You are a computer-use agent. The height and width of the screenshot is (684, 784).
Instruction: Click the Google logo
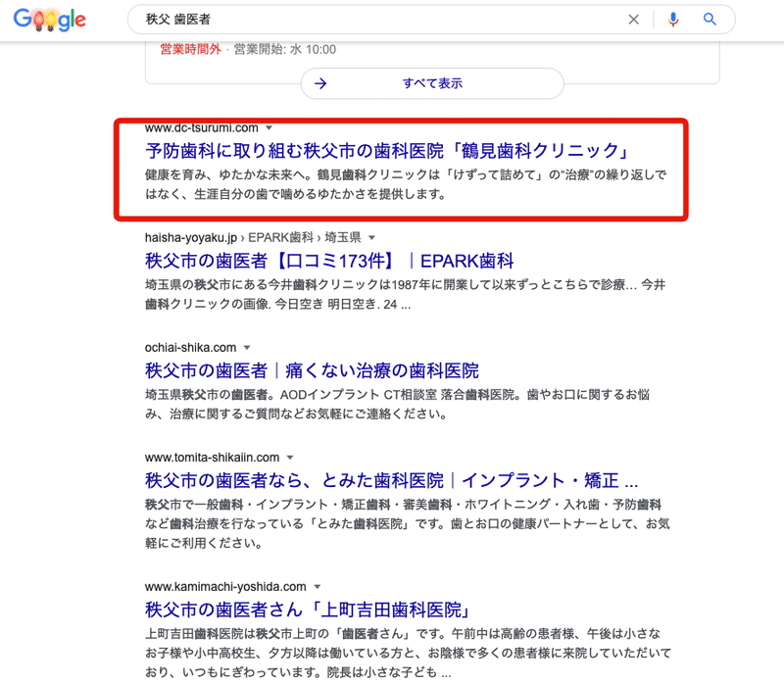click(50, 20)
